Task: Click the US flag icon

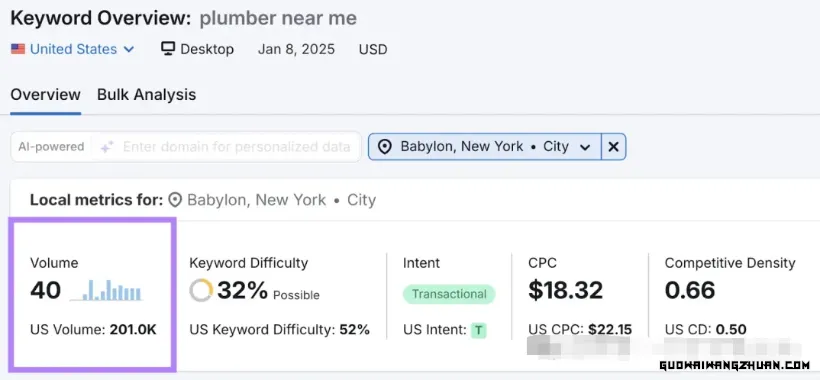Action: click(18, 49)
